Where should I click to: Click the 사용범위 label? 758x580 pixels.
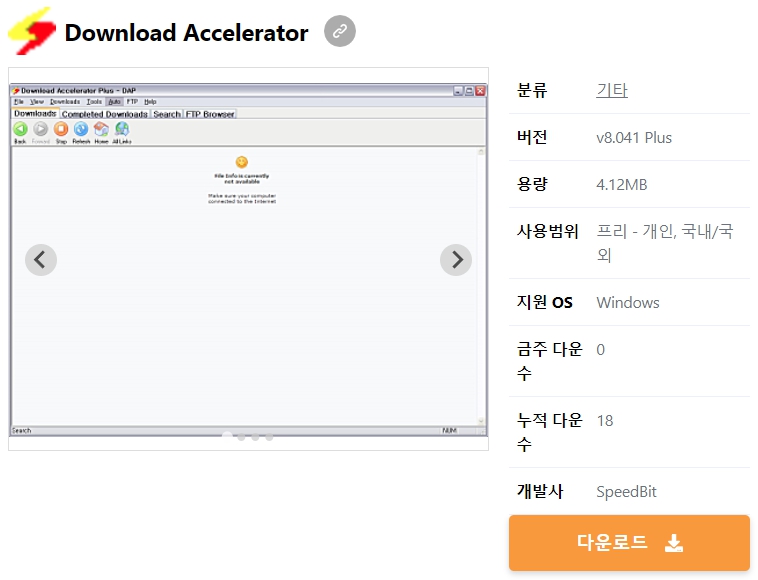click(548, 231)
